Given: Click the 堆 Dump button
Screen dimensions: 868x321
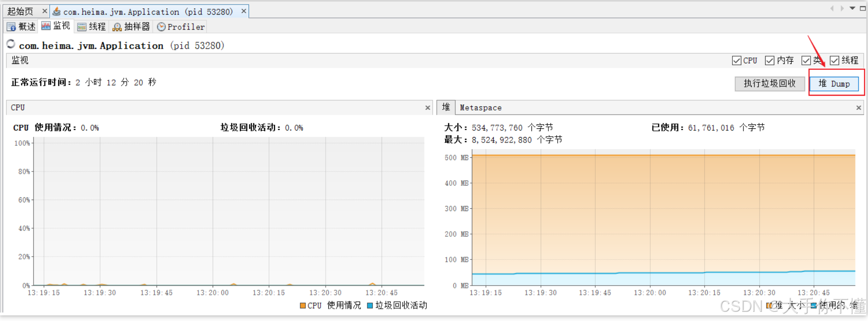Looking at the screenshot, I should 834,84.
